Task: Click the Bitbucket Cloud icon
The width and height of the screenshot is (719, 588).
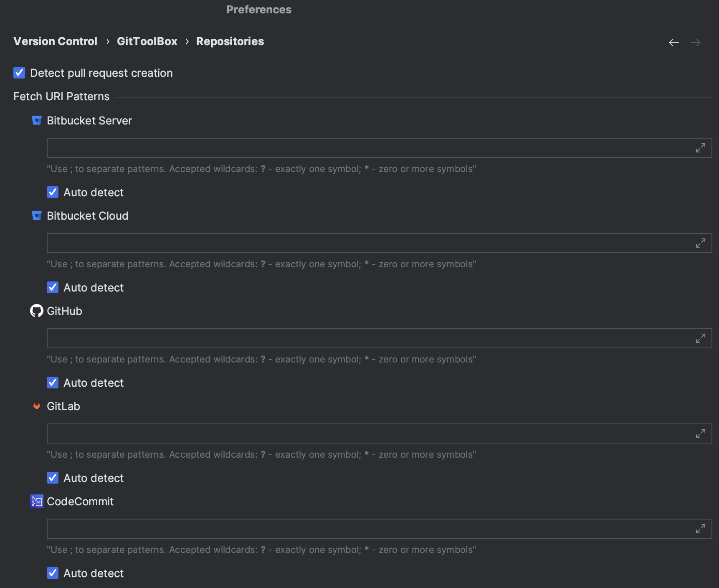Action: click(x=36, y=215)
